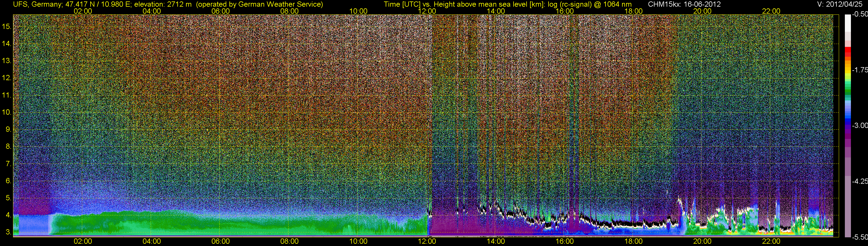Pick the "10." km height axis label
Viewport: 868px width, 246px height.
click(7, 112)
